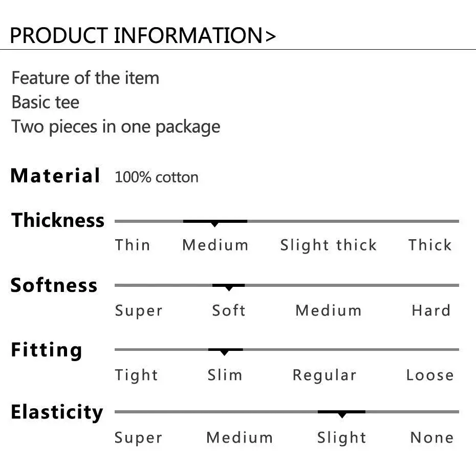Screen dimensions: 476x461
Task: Select the Loose fitting label
Action: tap(430, 375)
